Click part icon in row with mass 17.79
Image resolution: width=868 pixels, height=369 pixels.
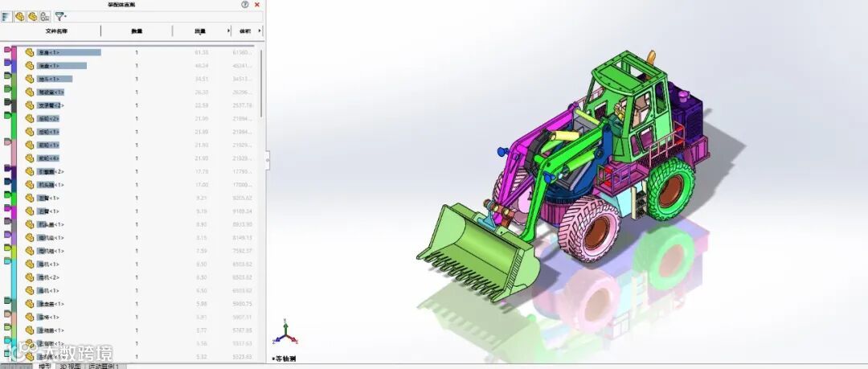pos(30,171)
